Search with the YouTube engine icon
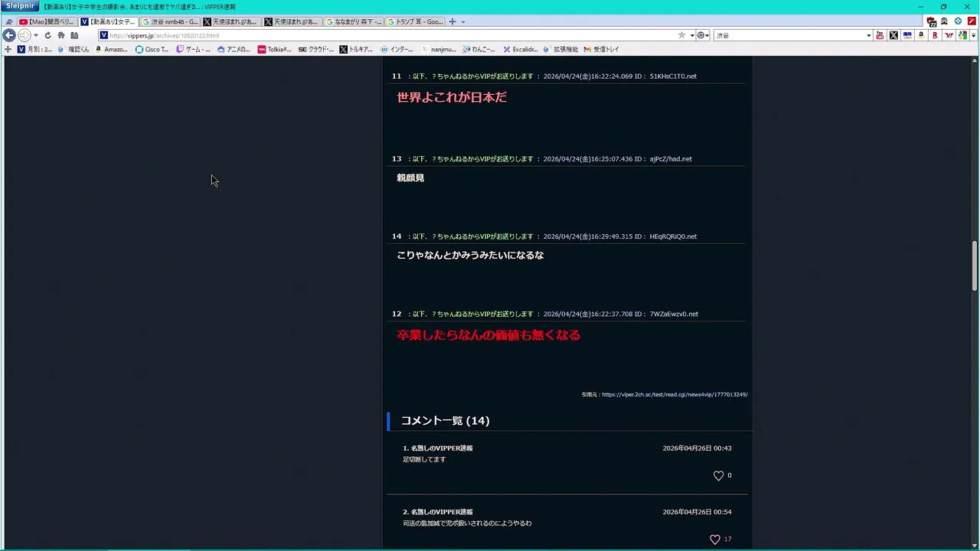Image resolution: width=980 pixels, height=551 pixels. point(880,35)
